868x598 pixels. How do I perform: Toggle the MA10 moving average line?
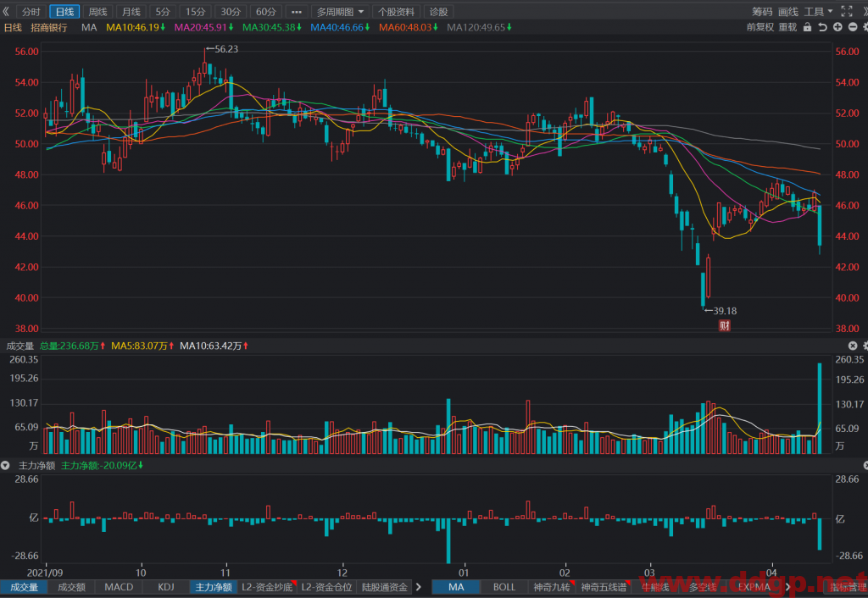(x=136, y=27)
